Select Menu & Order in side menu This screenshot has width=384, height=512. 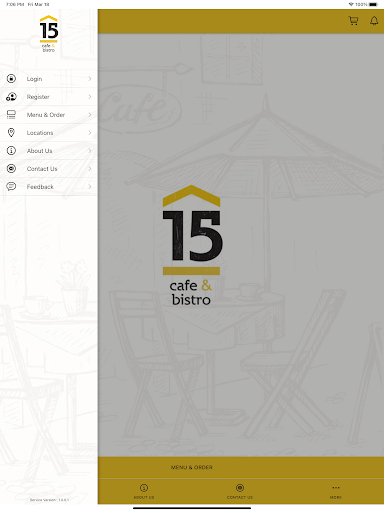(x=46, y=115)
